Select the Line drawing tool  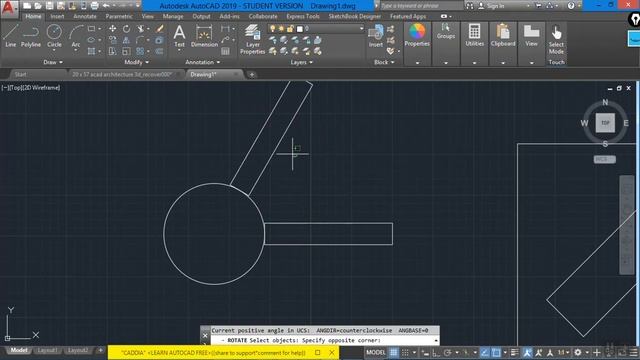click(11, 36)
